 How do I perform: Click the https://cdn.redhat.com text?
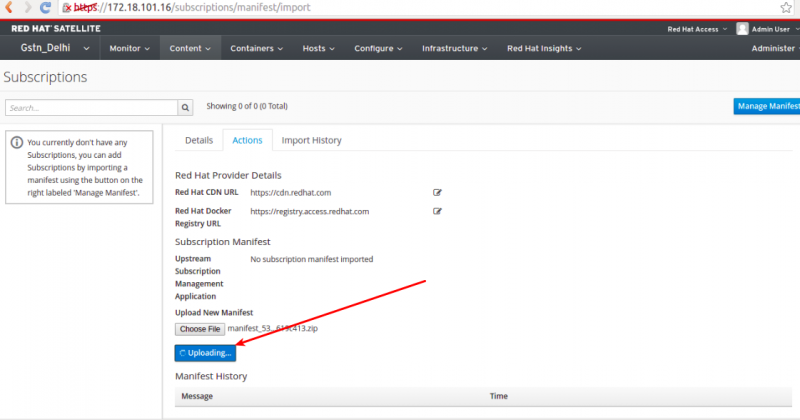pos(291,192)
